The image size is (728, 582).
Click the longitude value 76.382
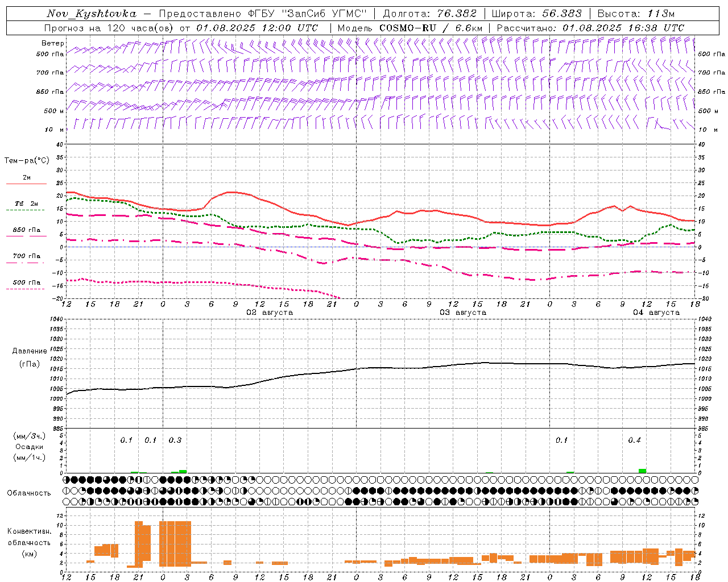[457, 14]
